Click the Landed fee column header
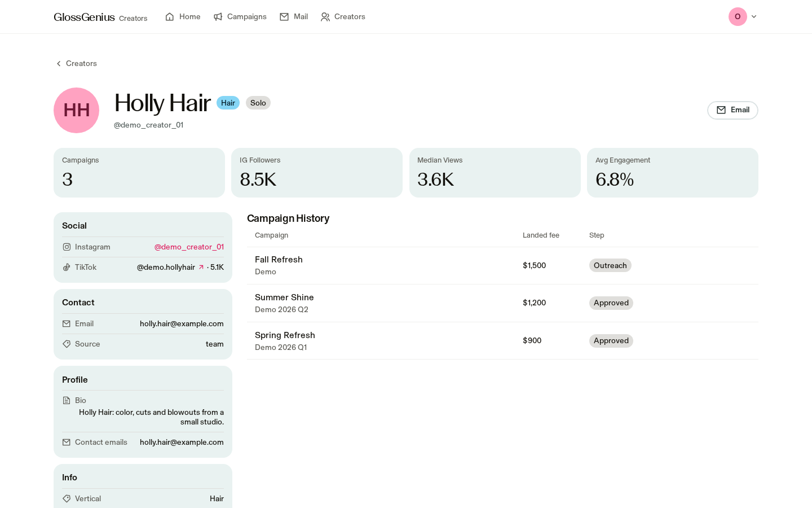Screen dimensions: 812x508 [x=541, y=235]
